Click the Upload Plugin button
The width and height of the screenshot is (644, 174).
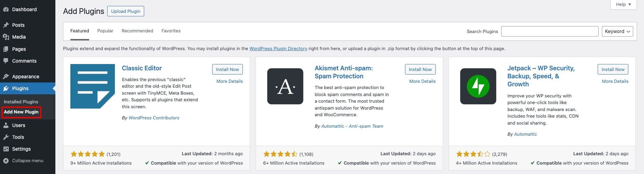tap(126, 11)
